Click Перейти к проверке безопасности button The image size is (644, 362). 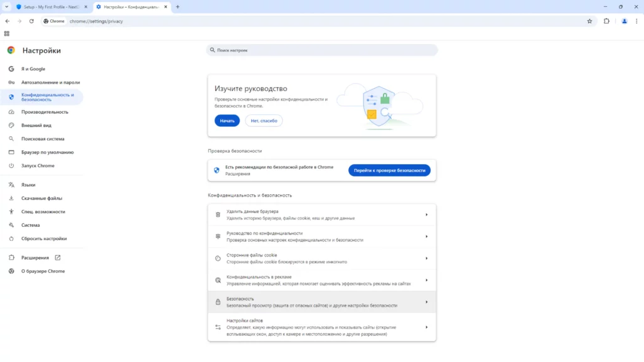tap(389, 170)
